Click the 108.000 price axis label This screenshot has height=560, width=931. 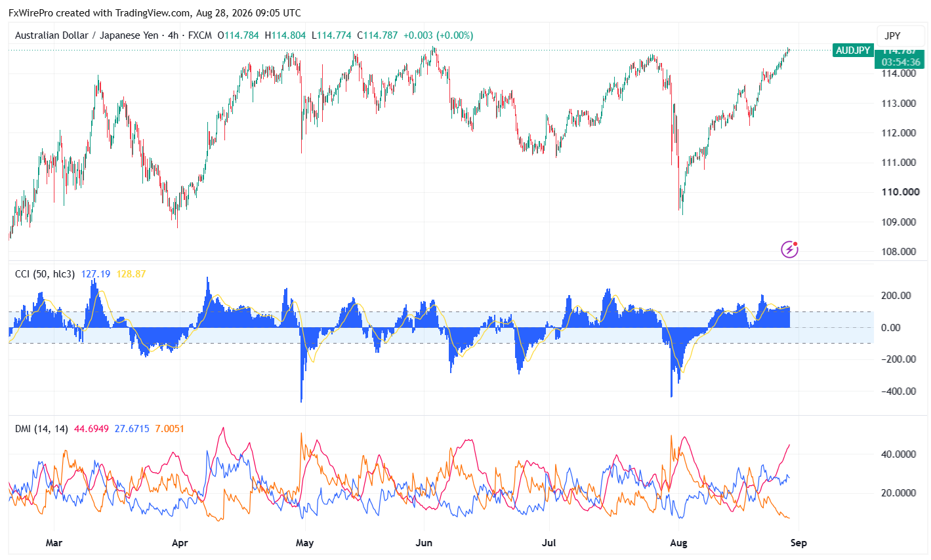point(899,251)
